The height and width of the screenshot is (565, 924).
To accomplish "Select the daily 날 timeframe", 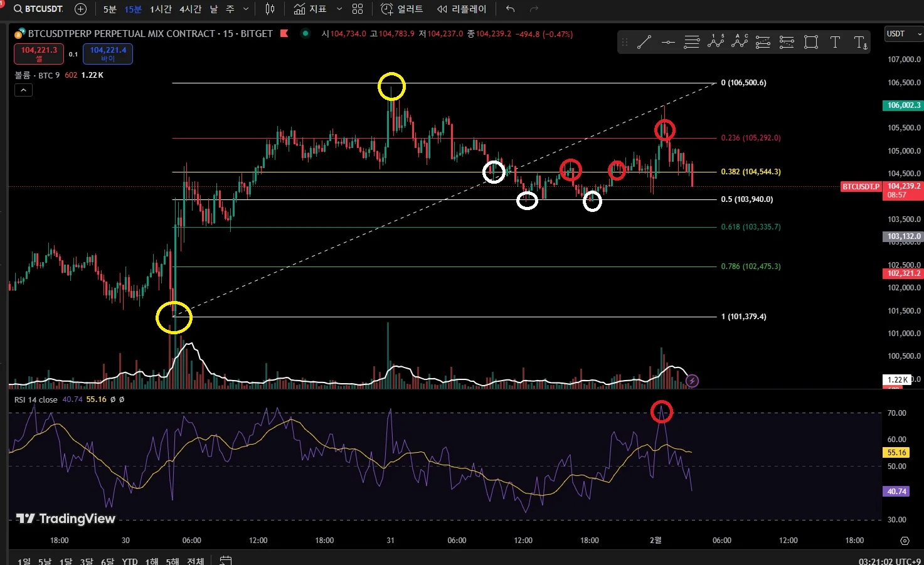I will (214, 9).
